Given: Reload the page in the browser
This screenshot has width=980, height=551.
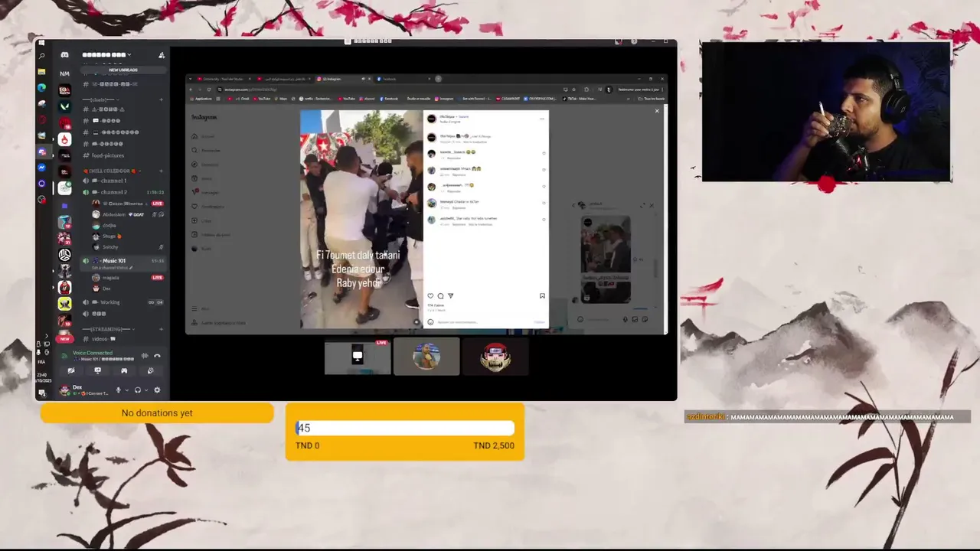Looking at the screenshot, I should (209, 90).
